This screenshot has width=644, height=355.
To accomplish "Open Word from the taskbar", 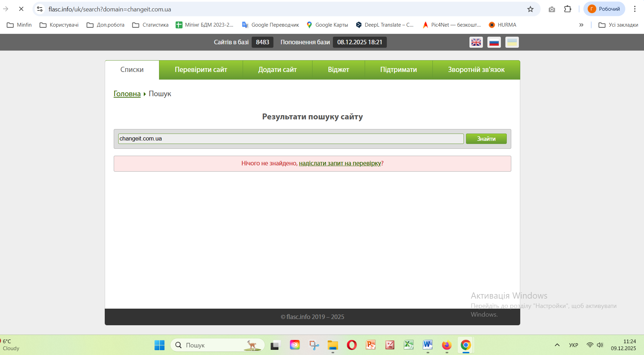I will tap(428, 345).
